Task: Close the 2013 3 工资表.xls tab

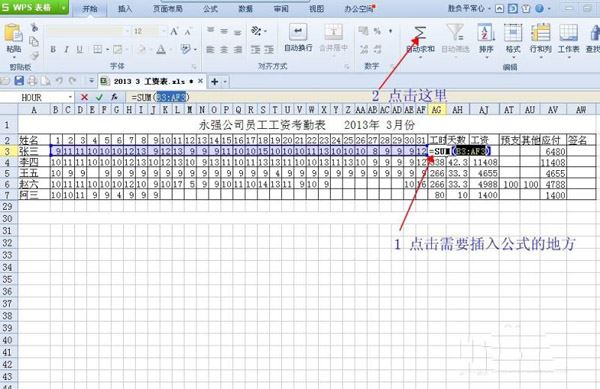Action: [x=200, y=81]
